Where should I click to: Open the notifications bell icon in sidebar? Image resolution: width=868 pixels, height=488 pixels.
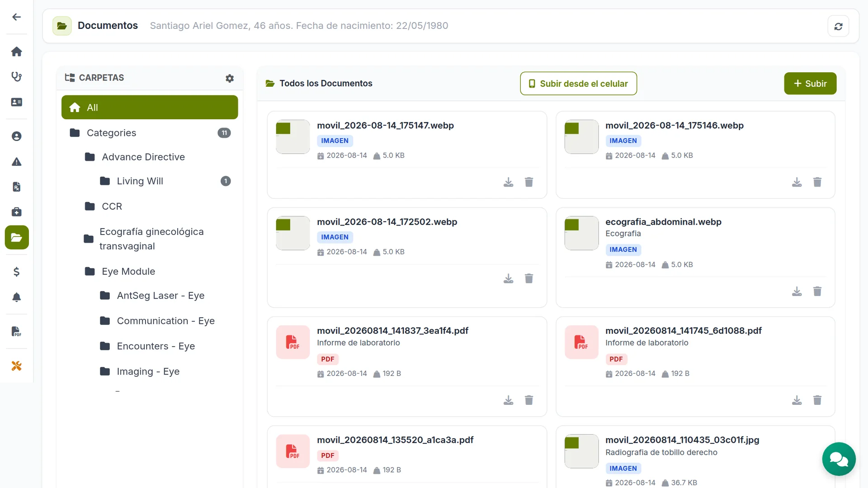point(17,297)
